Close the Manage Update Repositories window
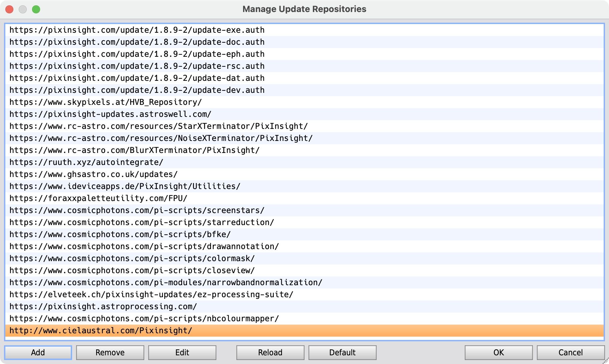This screenshot has height=364, width=609. 9,9
